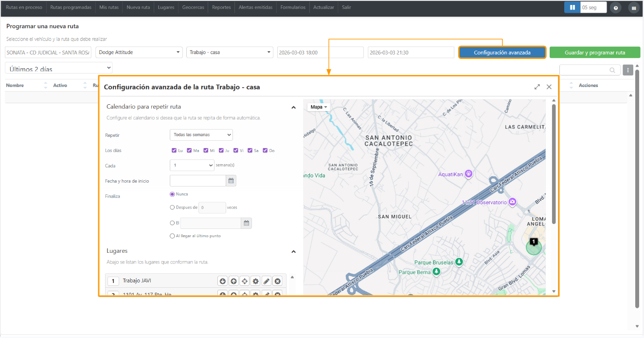Open the help question mark icon
The width and height of the screenshot is (644, 338).
click(616, 8)
